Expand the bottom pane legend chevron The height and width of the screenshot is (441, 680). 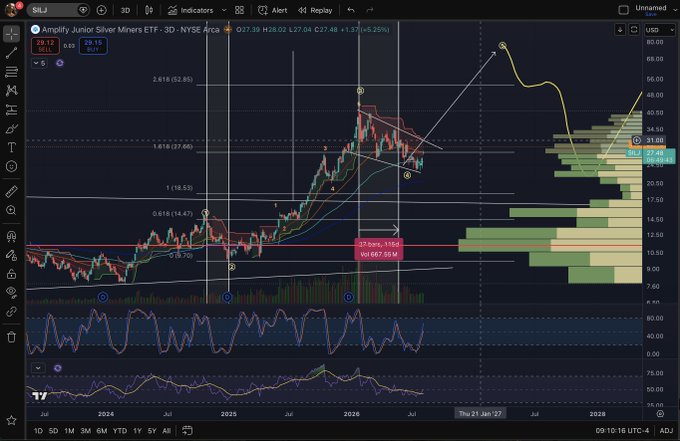click(x=38, y=368)
